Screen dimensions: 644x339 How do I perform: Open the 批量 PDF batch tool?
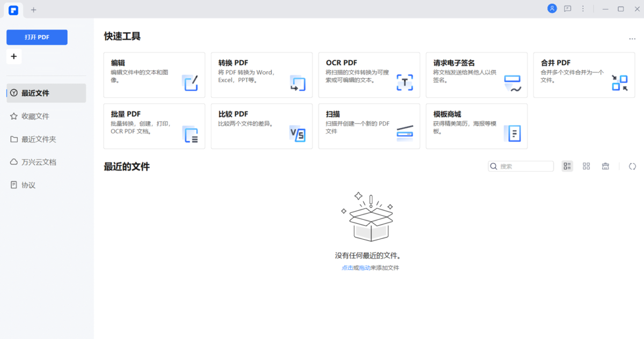[154, 126]
